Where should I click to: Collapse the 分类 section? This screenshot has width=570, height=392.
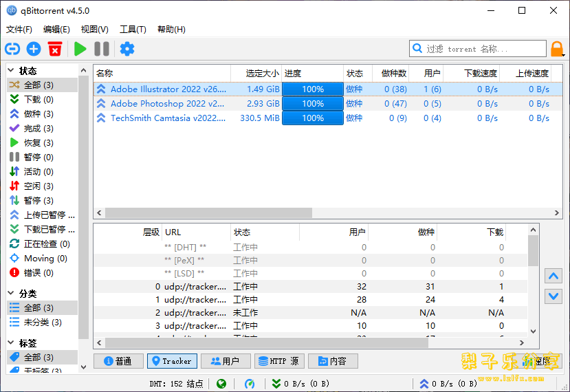tap(11, 293)
